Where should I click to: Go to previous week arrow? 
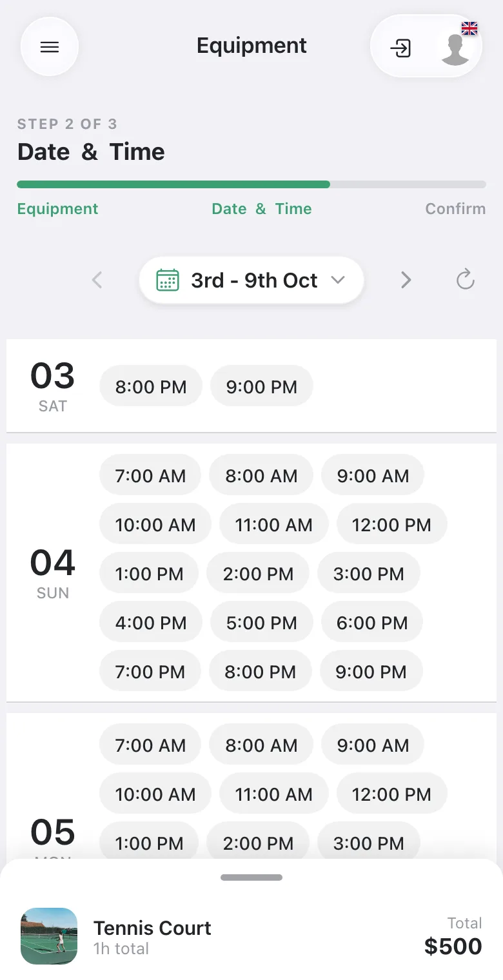pyautogui.click(x=97, y=280)
